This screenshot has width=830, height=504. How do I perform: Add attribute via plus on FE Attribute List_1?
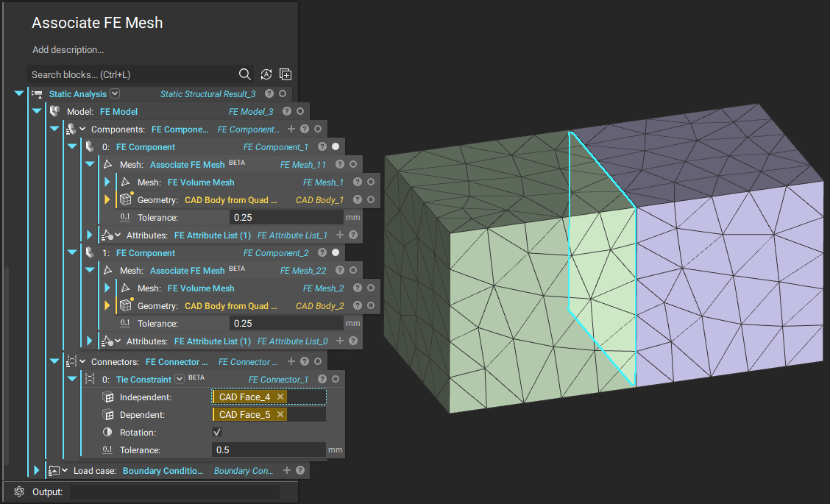(x=340, y=235)
